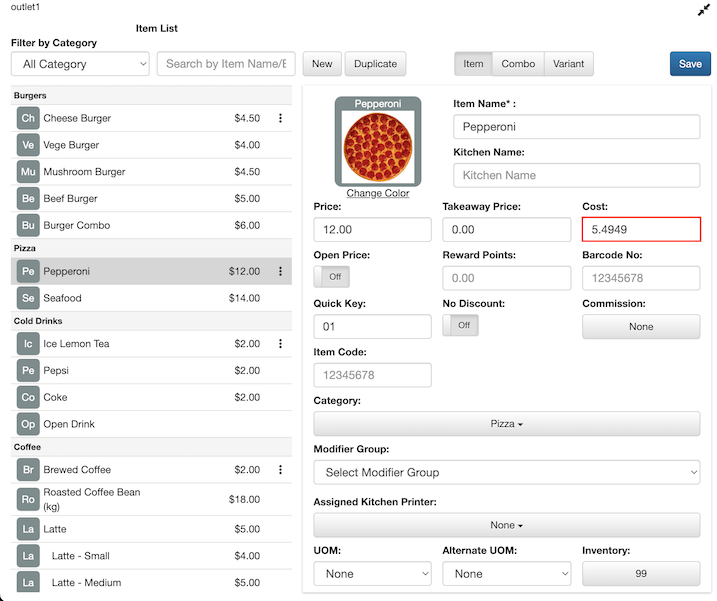This screenshot has width=717, height=601.
Task: Select Beef Burger in item list
Action: (x=151, y=199)
